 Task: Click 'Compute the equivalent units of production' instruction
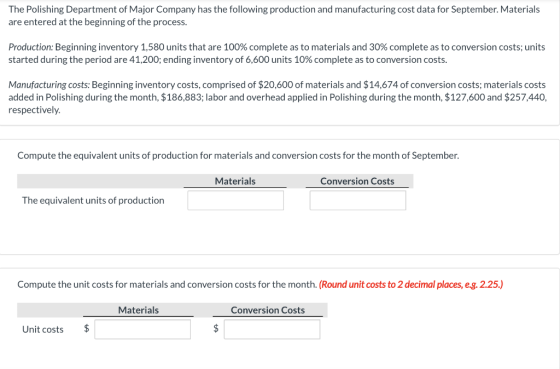click(x=238, y=156)
